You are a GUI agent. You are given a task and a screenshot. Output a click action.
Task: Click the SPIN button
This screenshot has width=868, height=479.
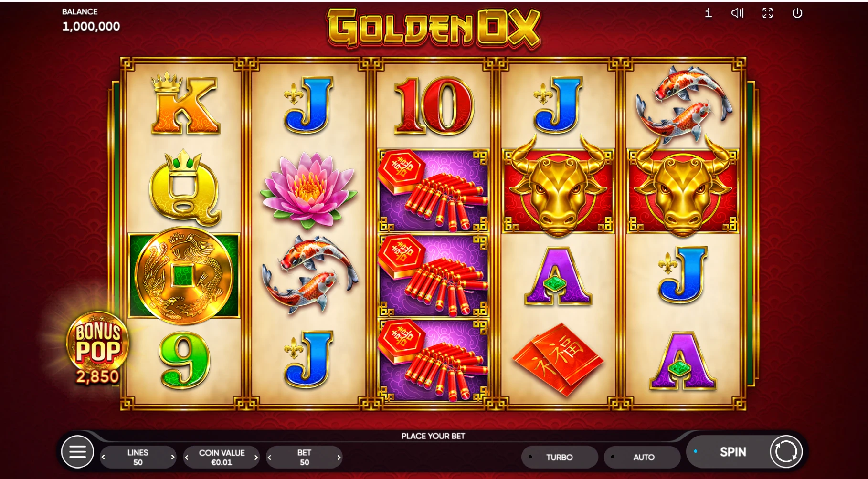point(732,452)
